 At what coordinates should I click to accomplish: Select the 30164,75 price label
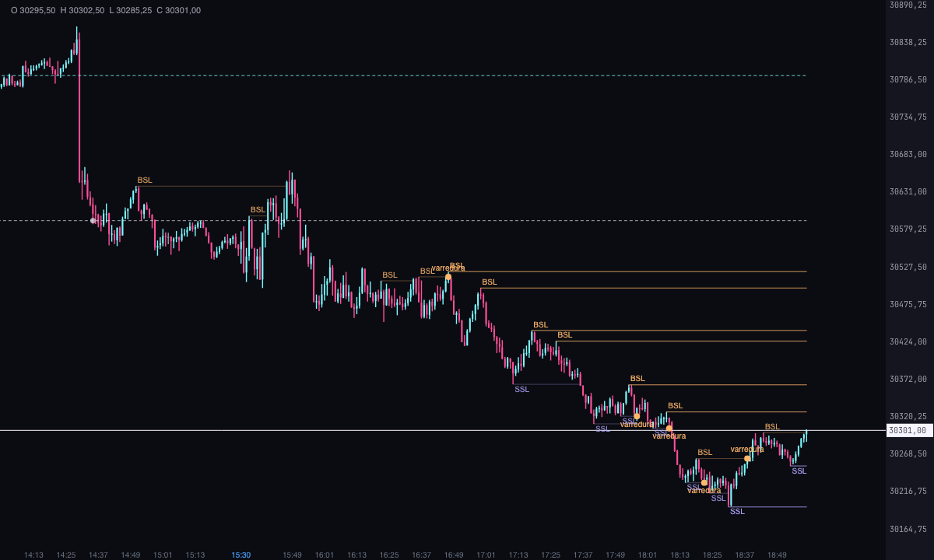pyautogui.click(x=908, y=529)
